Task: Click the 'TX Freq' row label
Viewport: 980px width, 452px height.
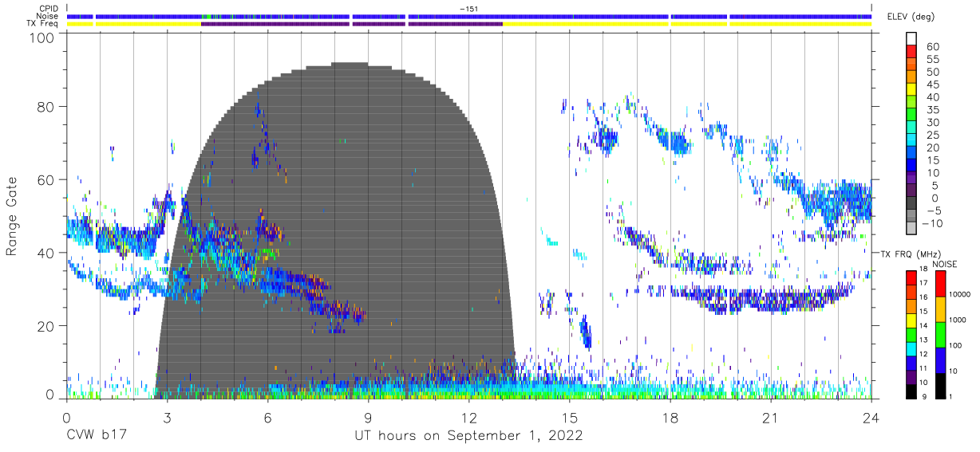Action: pyautogui.click(x=43, y=24)
